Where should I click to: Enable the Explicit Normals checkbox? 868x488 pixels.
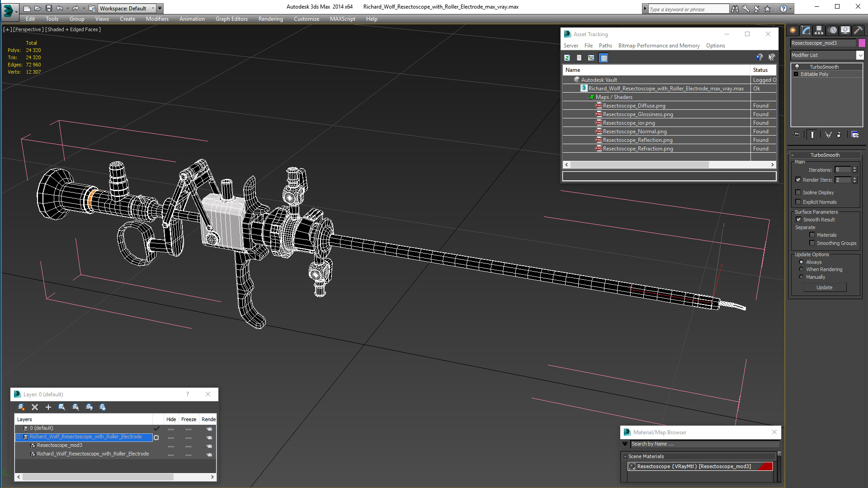798,202
